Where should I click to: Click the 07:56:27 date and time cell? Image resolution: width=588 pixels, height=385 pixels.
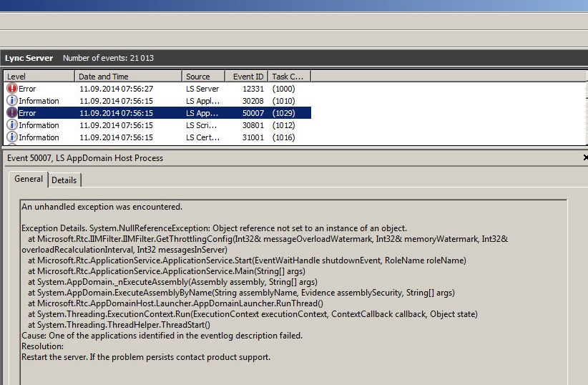[117, 89]
